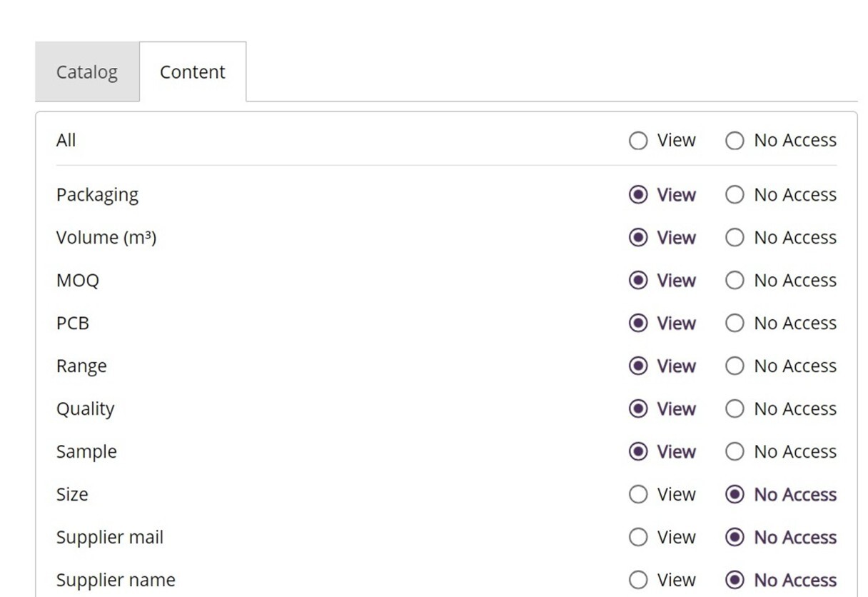Switch Sample to No Access

click(x=735, y=452)
